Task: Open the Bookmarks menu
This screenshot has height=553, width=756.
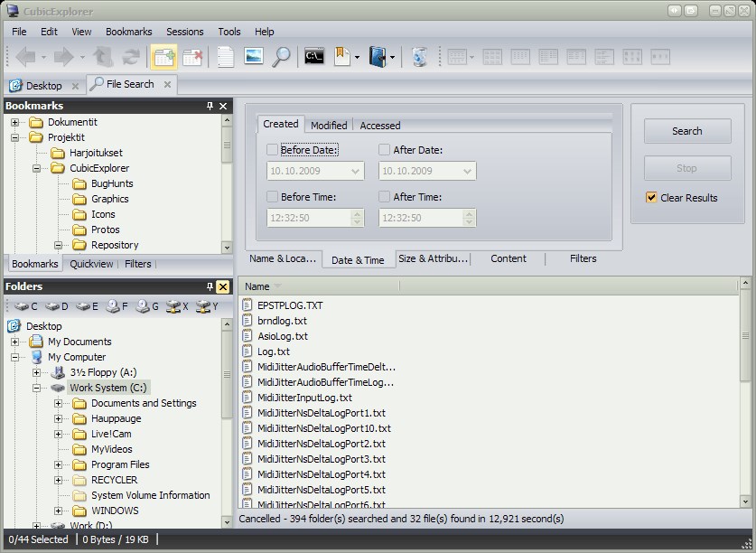Action: point(129,32)
